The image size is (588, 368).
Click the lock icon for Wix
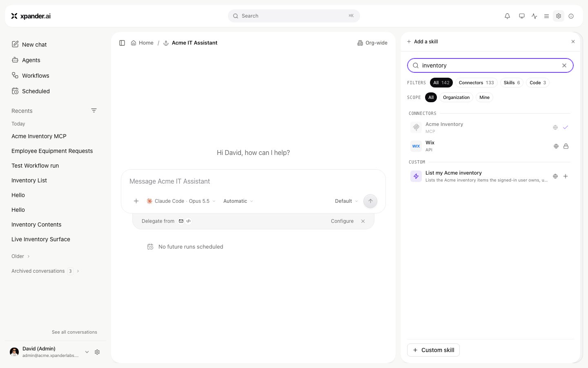(x=566, y=146)
